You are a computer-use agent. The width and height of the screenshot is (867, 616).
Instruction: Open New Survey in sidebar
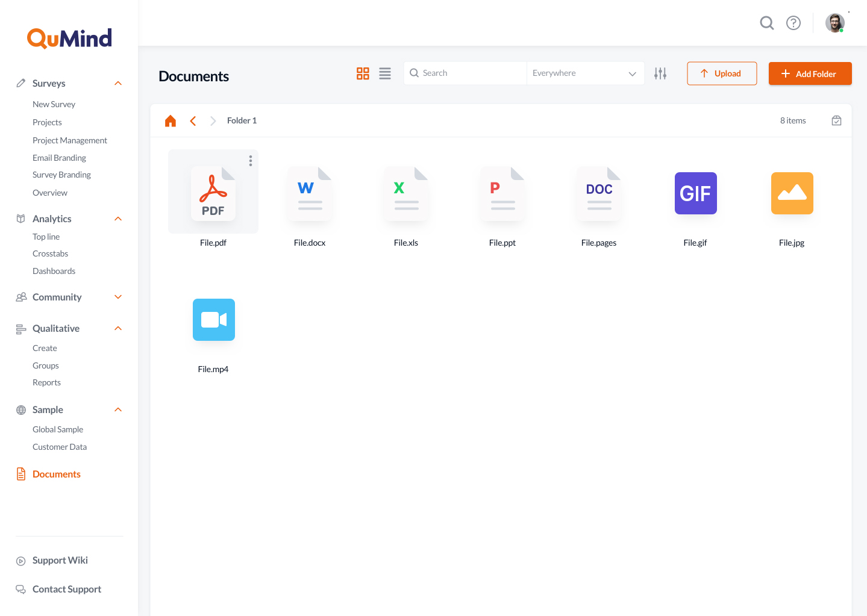pyautogui.click(x=54, y=104)
